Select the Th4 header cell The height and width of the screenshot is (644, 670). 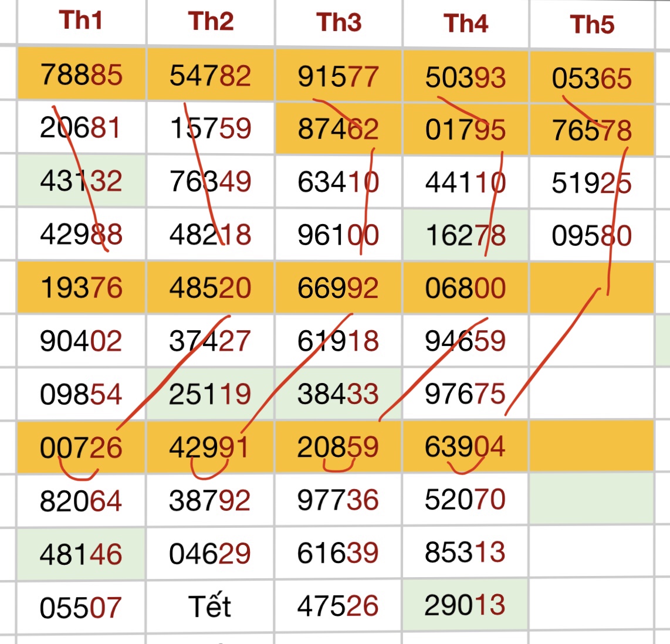[x=466, y=24]
